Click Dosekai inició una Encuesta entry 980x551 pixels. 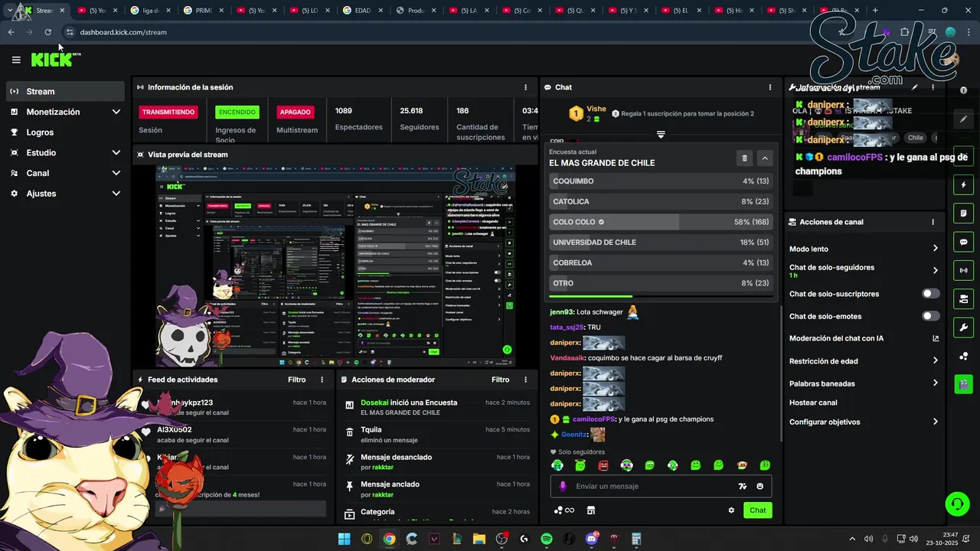(436, 407)
